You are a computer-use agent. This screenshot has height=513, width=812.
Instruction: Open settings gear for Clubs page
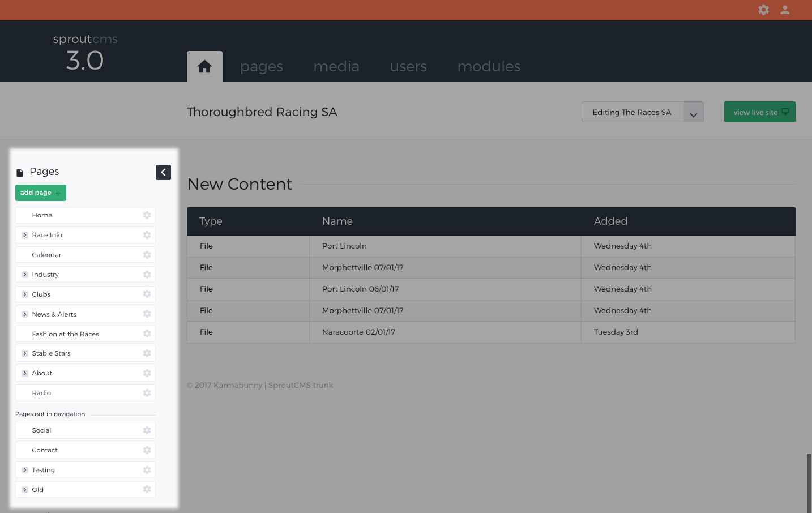point(147,294)
